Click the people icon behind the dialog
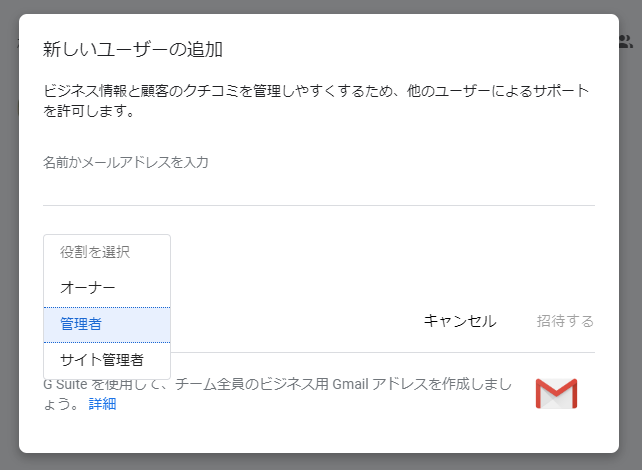This screenshot has width=642, height=470. tap(627, 41)
